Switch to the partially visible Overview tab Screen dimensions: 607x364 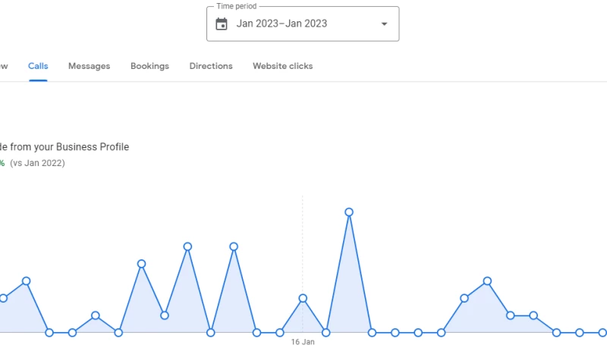tap(3, 66)
